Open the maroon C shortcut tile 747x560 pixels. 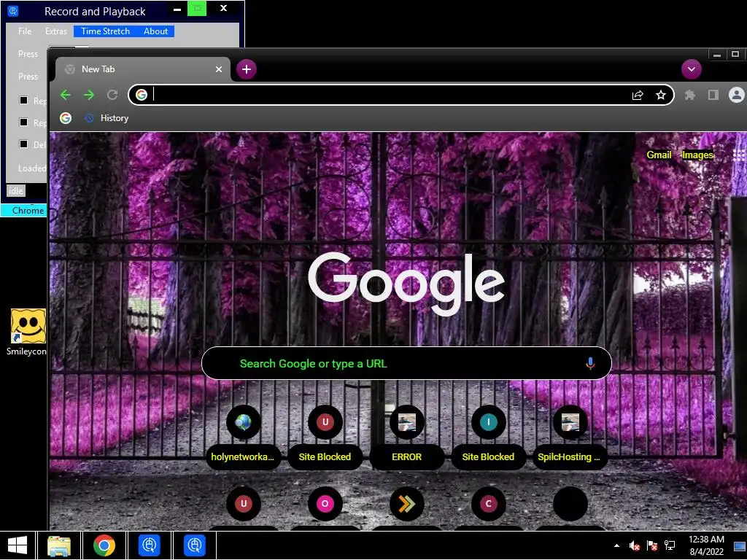tap(488, 504)
